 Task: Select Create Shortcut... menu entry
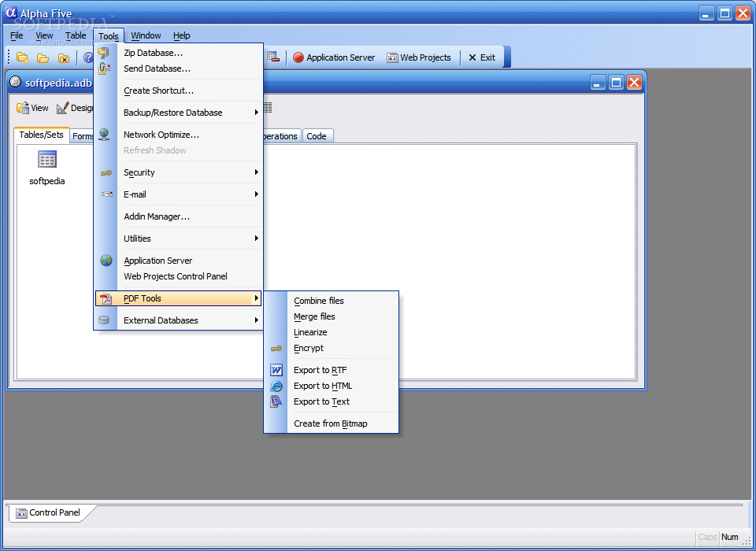click(179, 91)
